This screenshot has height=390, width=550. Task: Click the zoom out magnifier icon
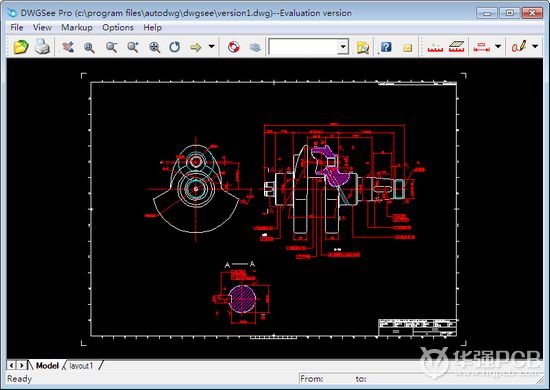(x=112, y=47)
